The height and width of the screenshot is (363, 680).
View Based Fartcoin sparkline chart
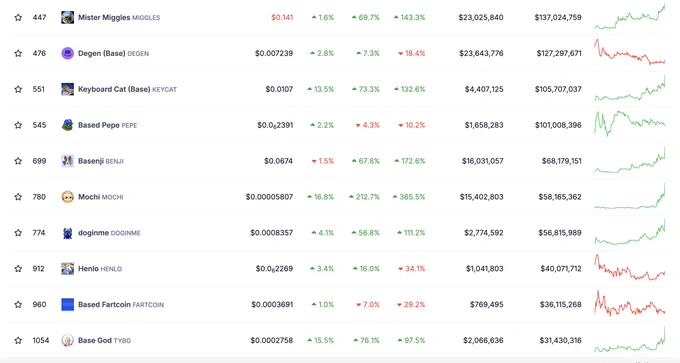630,303
